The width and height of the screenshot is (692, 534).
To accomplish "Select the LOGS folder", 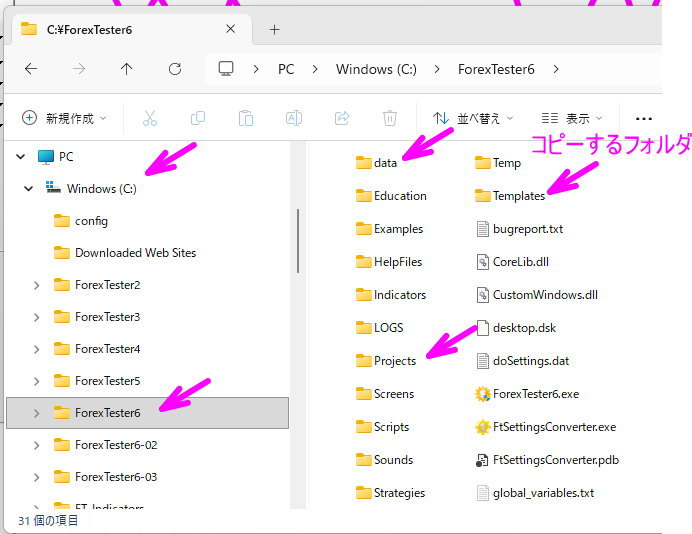I will tap(380, 327).
